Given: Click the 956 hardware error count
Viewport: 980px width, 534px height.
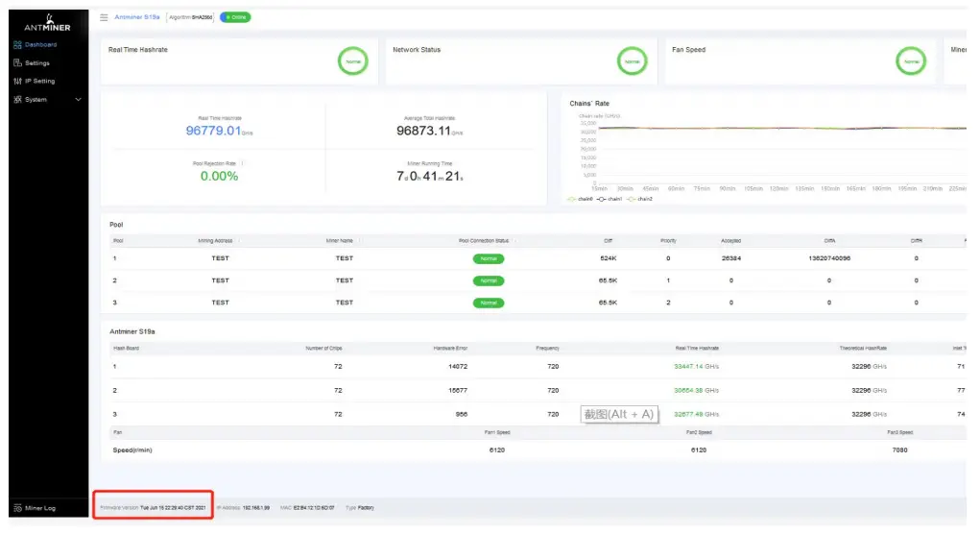Looking at the screenshot, I should (462, 414).
